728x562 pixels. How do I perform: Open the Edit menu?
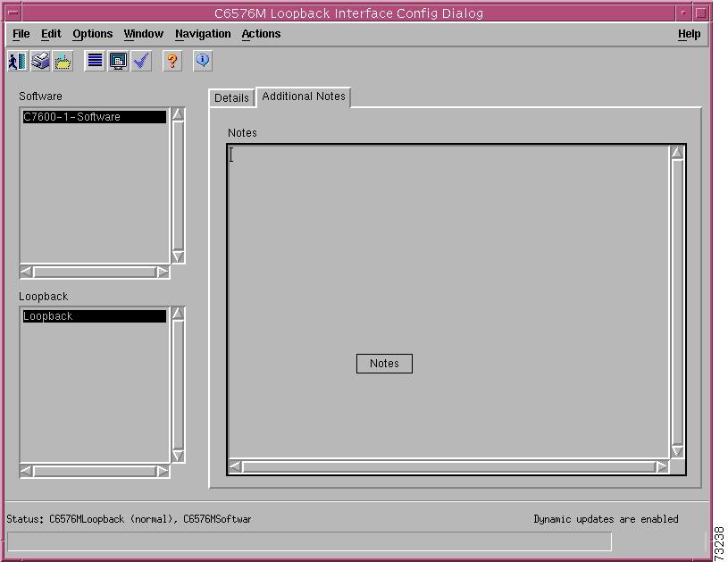(51, 34)
